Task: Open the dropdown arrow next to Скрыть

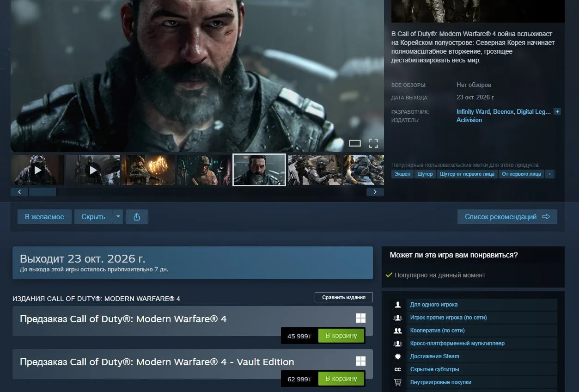Action: click(118, 217)
